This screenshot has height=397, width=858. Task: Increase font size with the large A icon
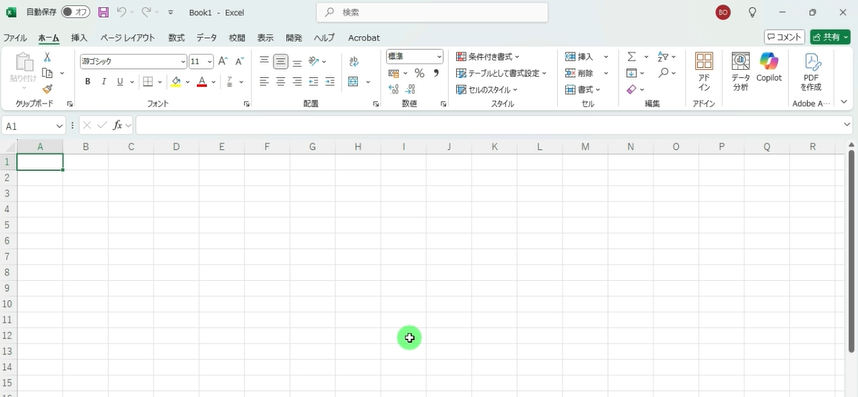click(x=223, y=61)
